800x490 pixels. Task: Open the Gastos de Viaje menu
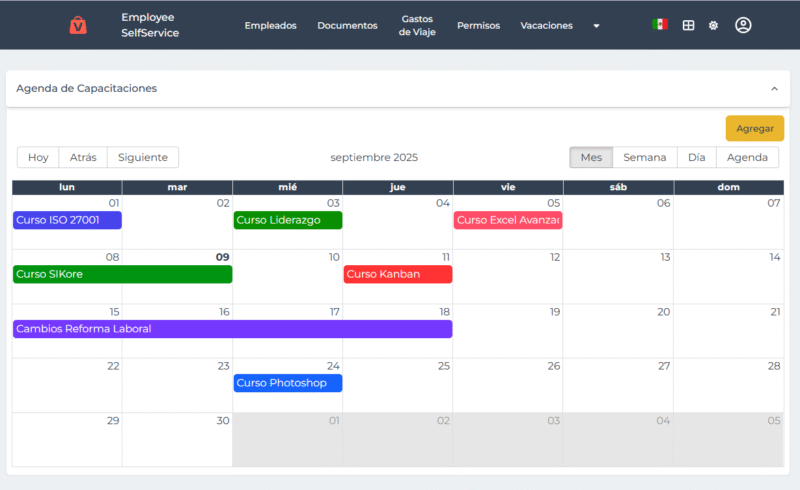click(x=417, y=25)
